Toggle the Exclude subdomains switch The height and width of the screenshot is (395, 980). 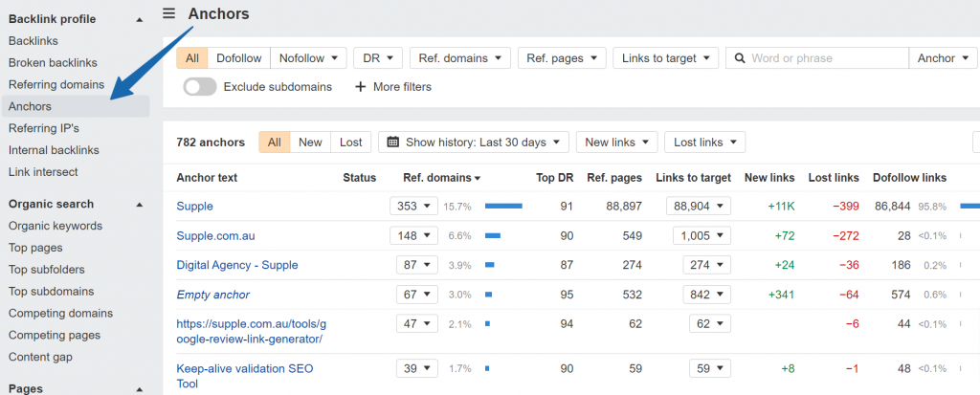tap(200, 87)
